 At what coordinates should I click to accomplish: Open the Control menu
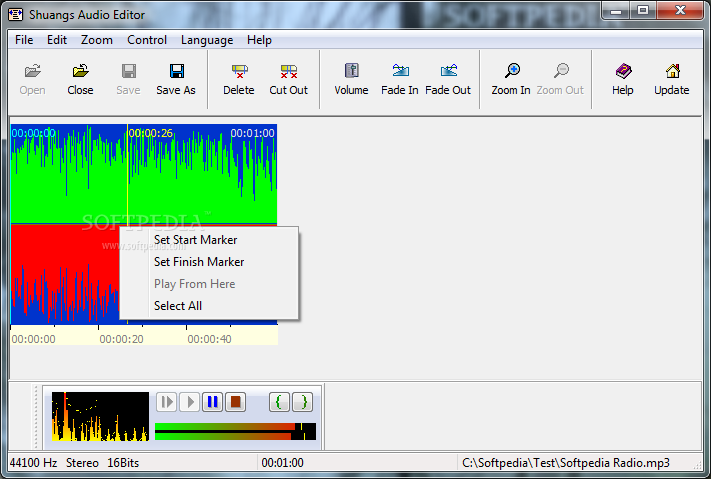pos(147,40)
